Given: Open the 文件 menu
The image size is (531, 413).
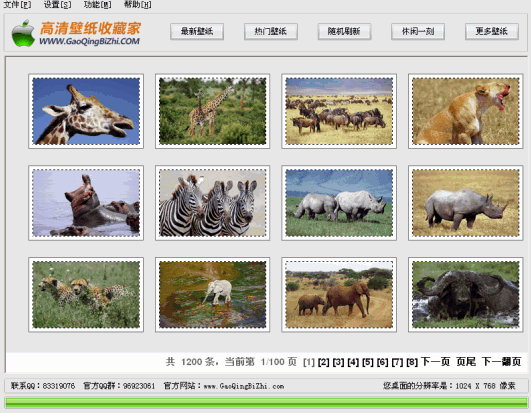Looking at the screenshot, I should (x=17, y=4).
